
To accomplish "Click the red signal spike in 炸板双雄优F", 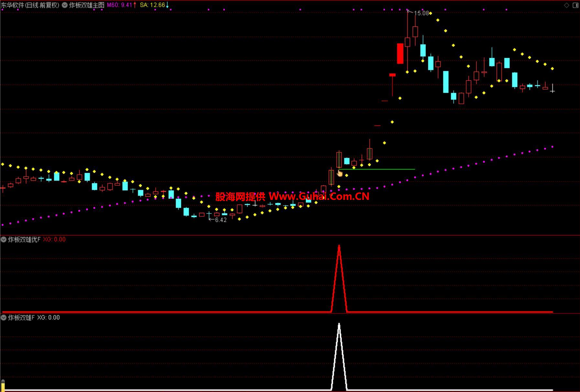I will (339, 278).
